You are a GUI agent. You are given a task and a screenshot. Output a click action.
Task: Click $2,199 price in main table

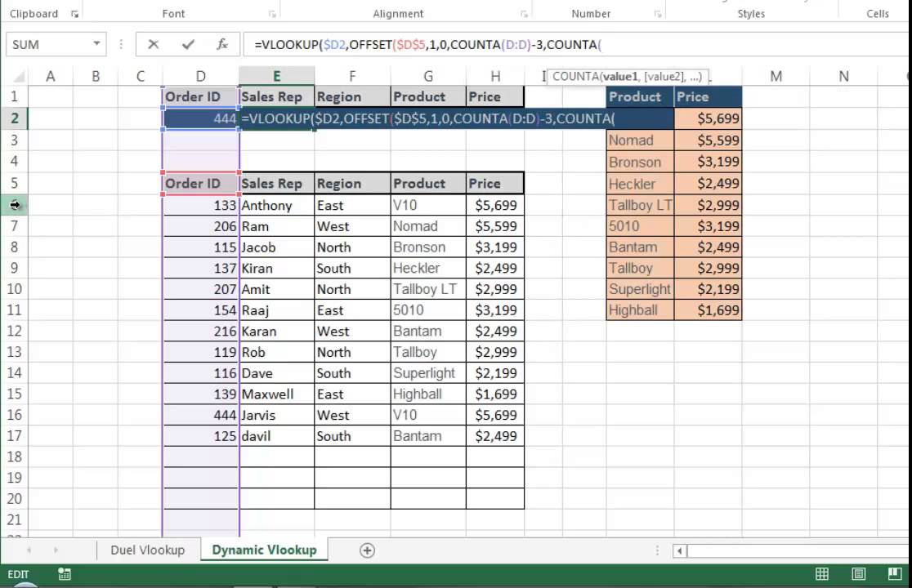pos(495,373)
